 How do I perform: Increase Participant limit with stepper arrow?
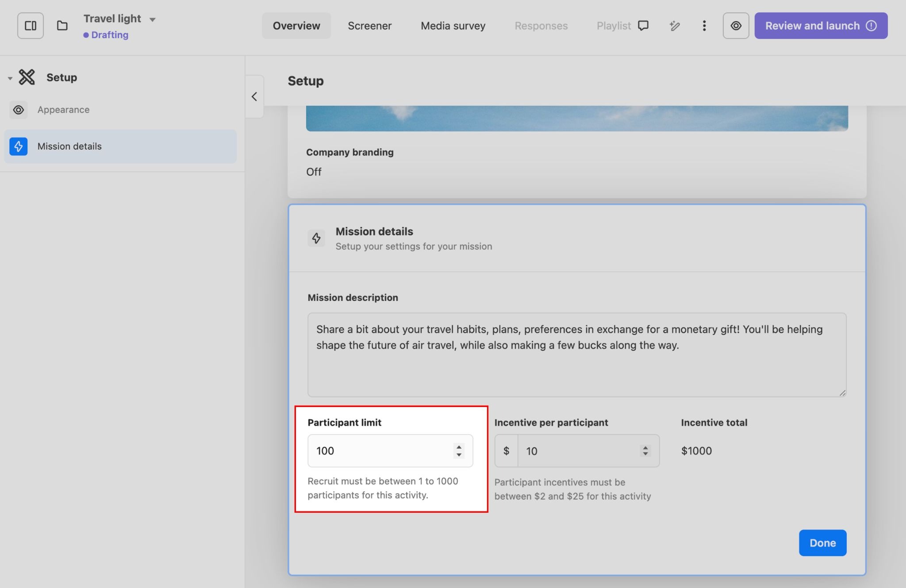coord(459,447)
